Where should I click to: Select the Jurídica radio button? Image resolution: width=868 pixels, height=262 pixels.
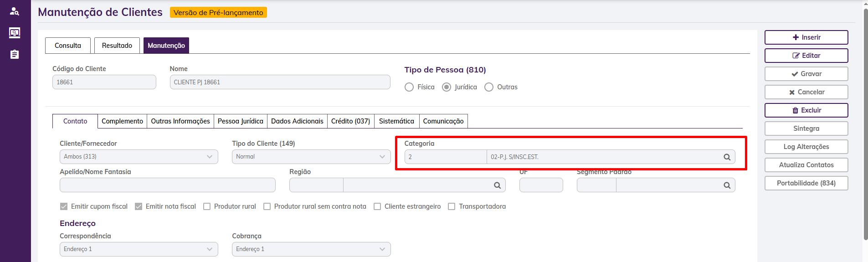coord(447,87)
